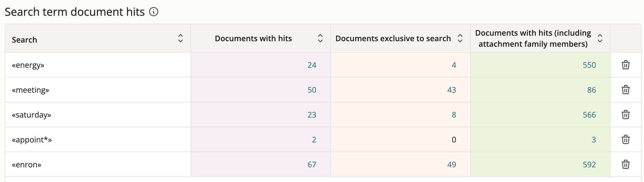Remove the «enron» search term with trash icon
Image resolution: width=644 pixels, height=182 pixels.
click(x=625, y=165)
